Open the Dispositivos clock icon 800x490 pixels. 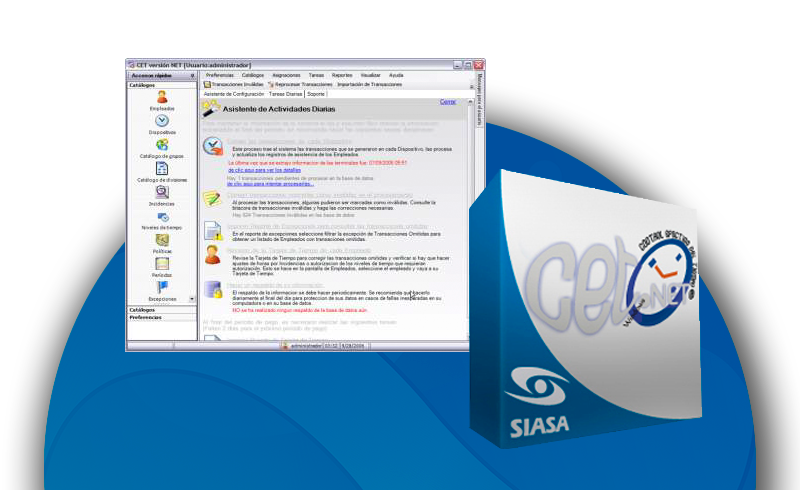pyautogui.click(x=162, y=121)
